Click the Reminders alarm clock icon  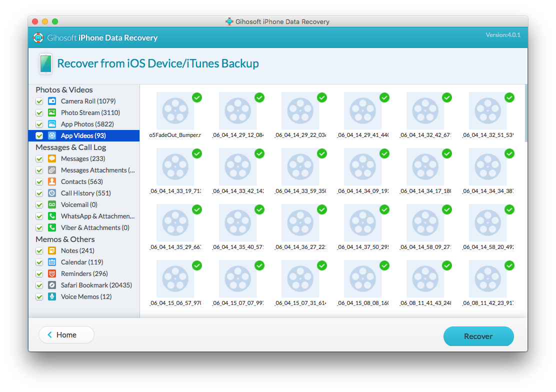point(52,273)
